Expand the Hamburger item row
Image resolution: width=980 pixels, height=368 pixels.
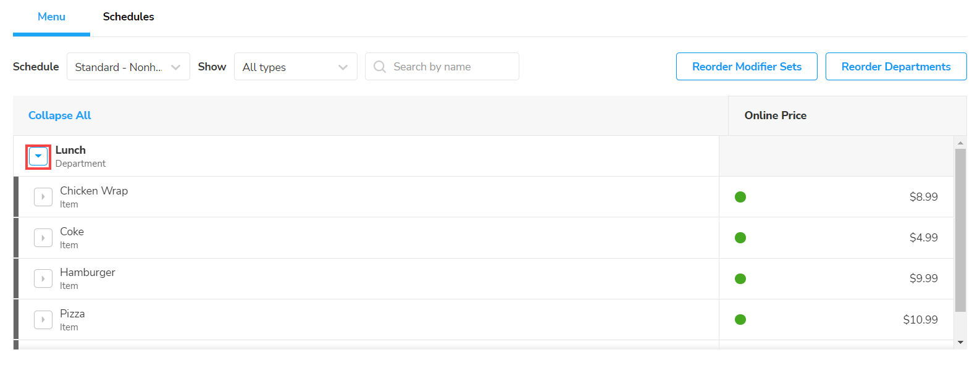(43, 278)
